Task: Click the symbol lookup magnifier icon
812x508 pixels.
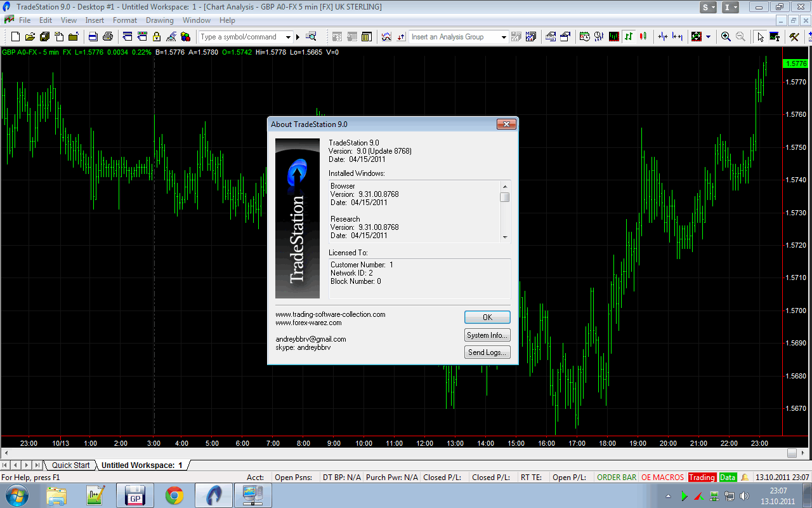Action: (311, 37)
